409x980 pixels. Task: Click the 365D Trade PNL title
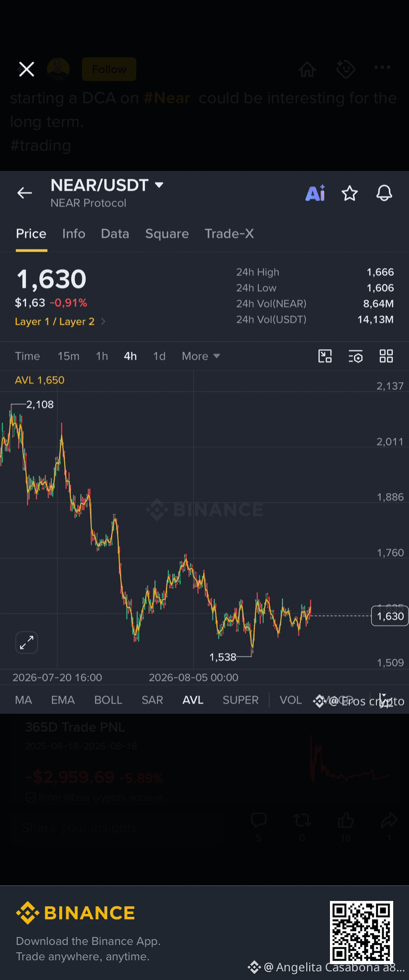pyautogui.click(x=75, y=727)
